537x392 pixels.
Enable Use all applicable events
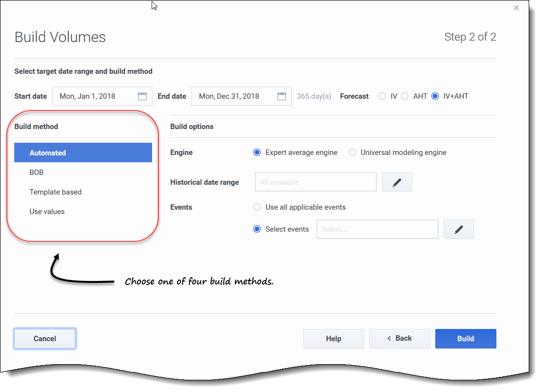(257, 207)
